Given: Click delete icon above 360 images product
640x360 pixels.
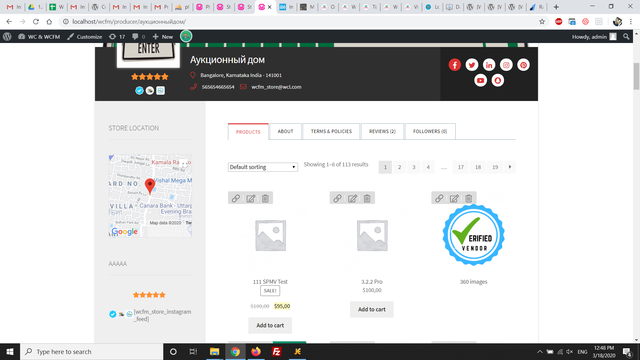Looking at the screenshot, I should coord(469,198).
